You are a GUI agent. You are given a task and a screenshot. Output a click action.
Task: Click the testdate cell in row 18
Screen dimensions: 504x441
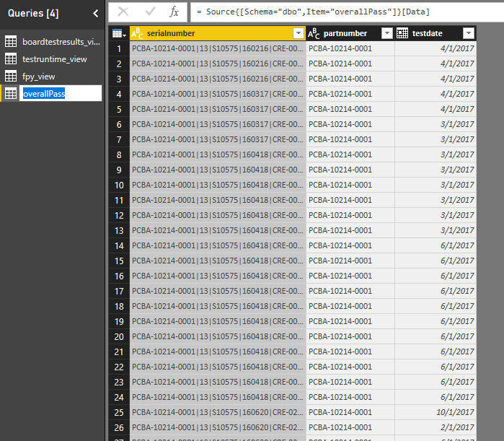click(x=436, y=306)
